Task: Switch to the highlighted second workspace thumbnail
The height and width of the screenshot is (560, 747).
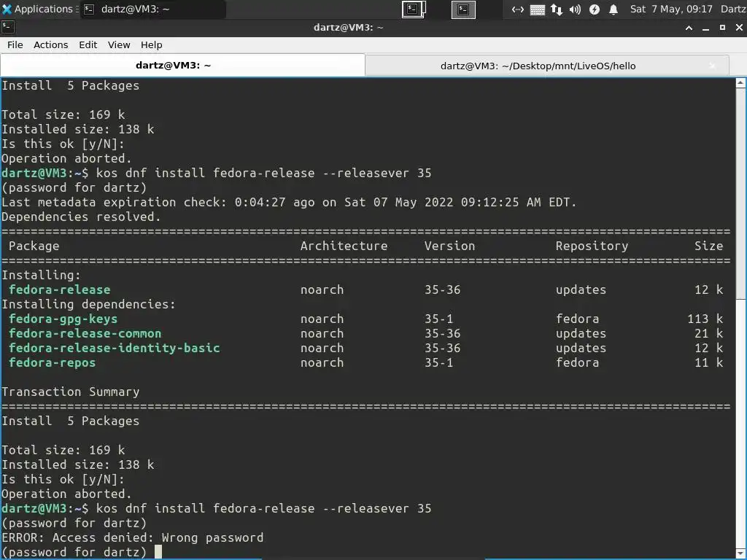Action: pyautogui.click(x=463, y=9)
